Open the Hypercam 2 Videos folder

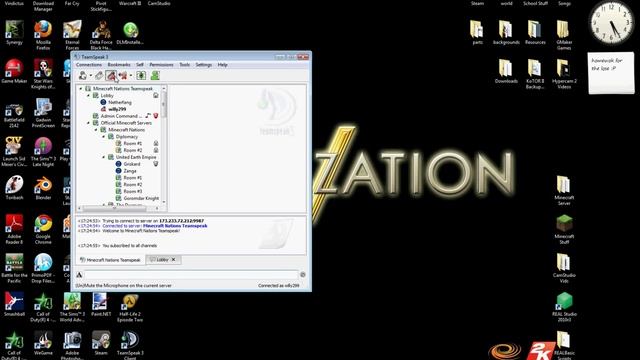click(564, 73)
